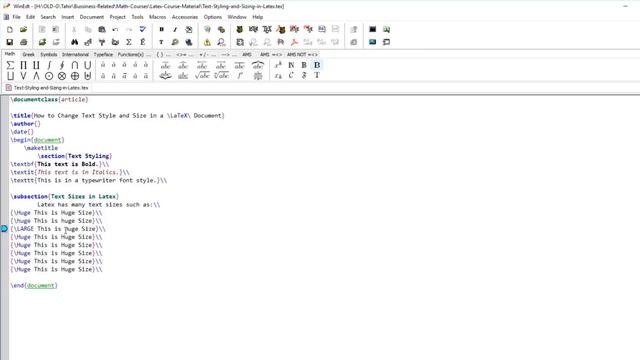This screenshot has width=640, height=360.
Task: Select the Math symbols tab
Action: point(10,54)
